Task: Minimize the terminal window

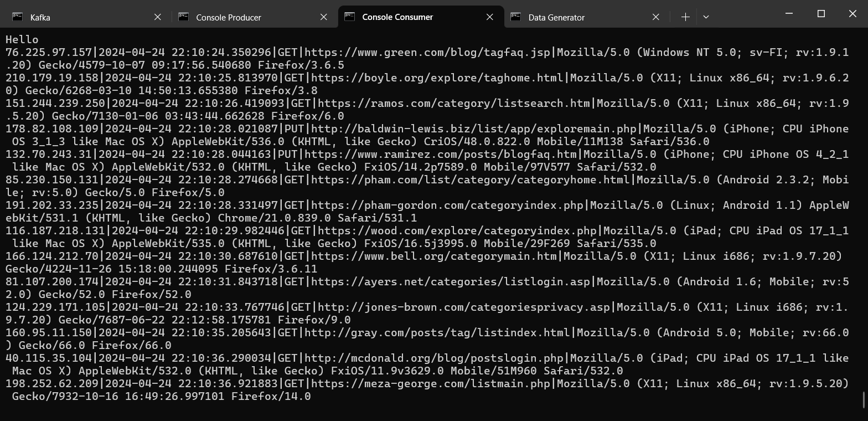Action: (x=789, y=14)
